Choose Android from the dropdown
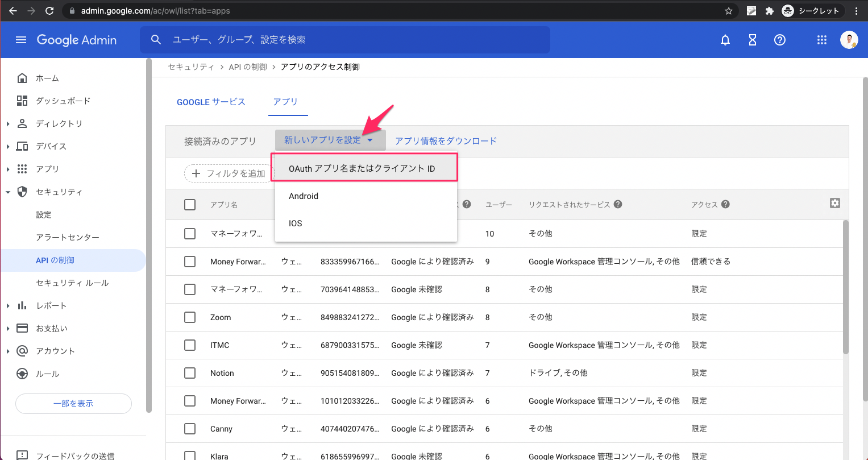The image size is (868, 460). click(366, 196)
